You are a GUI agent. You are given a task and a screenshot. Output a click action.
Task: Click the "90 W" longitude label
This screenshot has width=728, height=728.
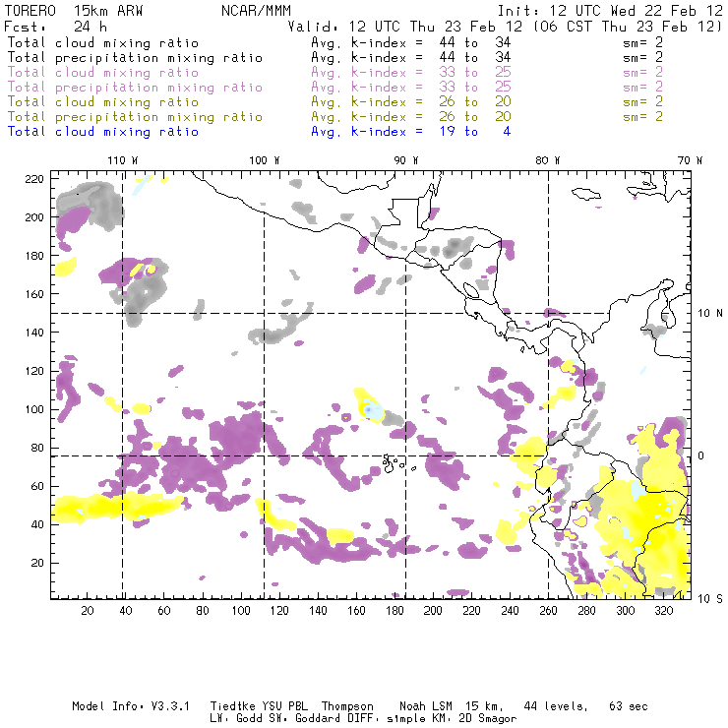tap(406, 160)
